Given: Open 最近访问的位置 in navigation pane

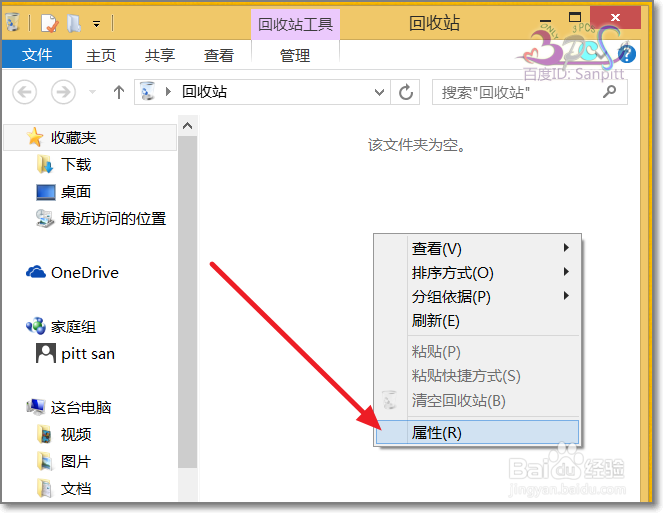Looking at the screenshot, I should pos(113,219).
